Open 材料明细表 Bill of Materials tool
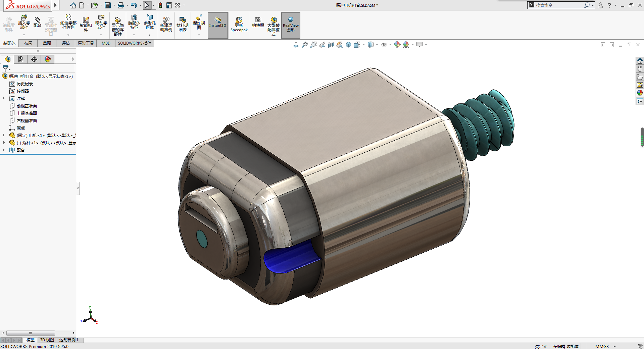The height and width of the screenshot is (349, 644). pyautogui.click(x=182, y=23)
